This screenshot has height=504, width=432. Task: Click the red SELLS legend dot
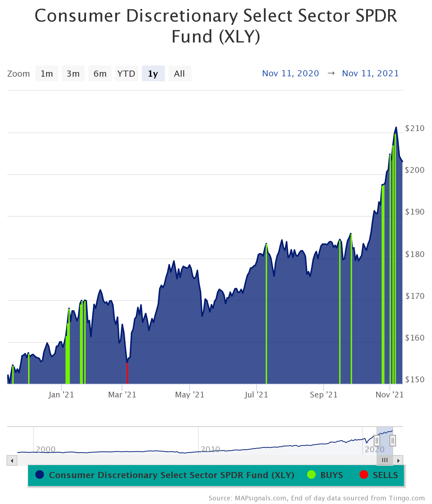click(x=364, y=475)
